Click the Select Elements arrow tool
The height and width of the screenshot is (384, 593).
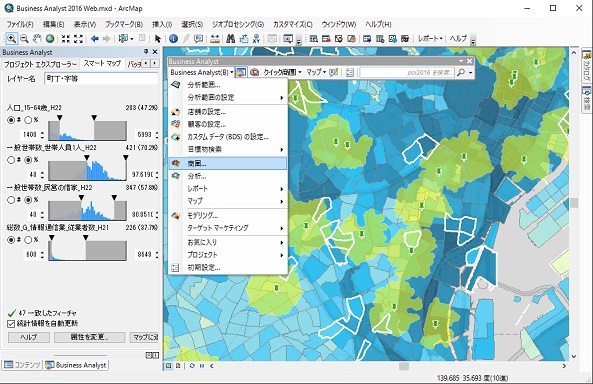[158, 39]
